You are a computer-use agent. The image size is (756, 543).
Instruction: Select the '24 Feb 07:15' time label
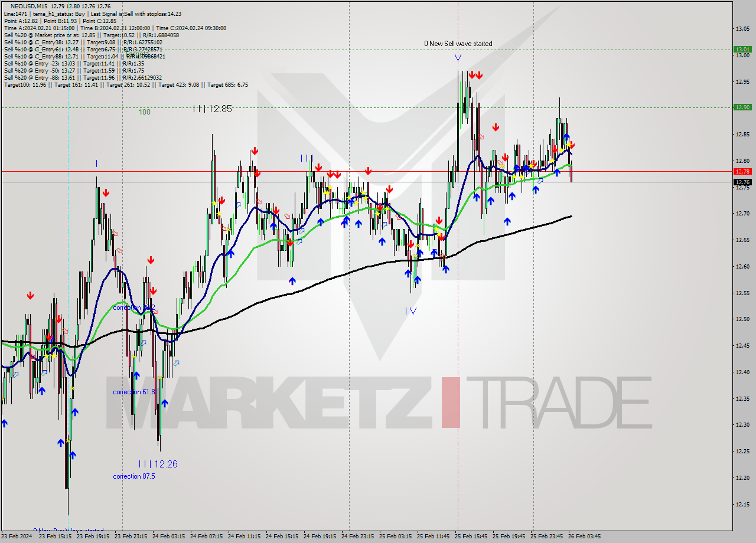206,537
